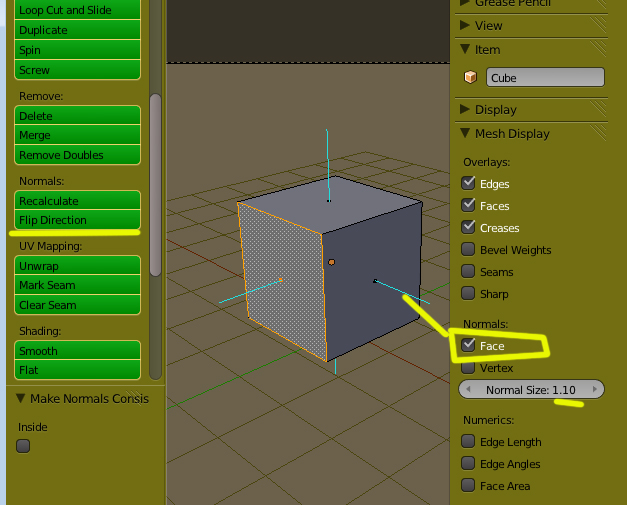Run the Screw tool
The image size is (627, 505).
tap(77, 70)
